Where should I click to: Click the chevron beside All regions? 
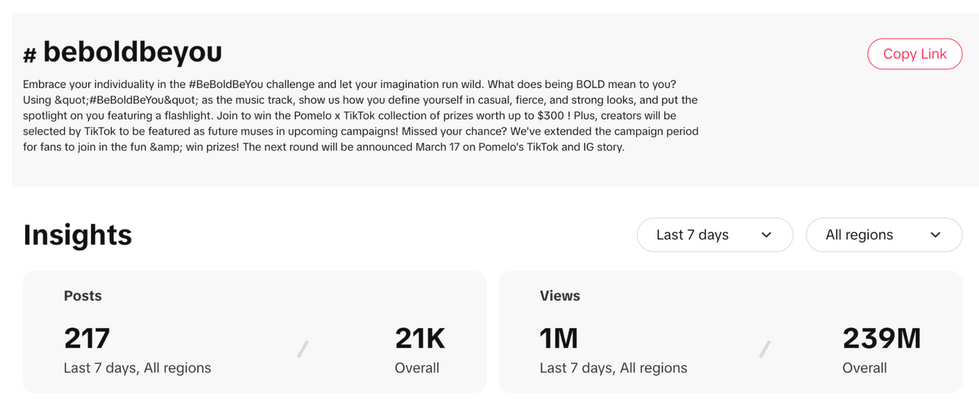(x=936, y=235)
